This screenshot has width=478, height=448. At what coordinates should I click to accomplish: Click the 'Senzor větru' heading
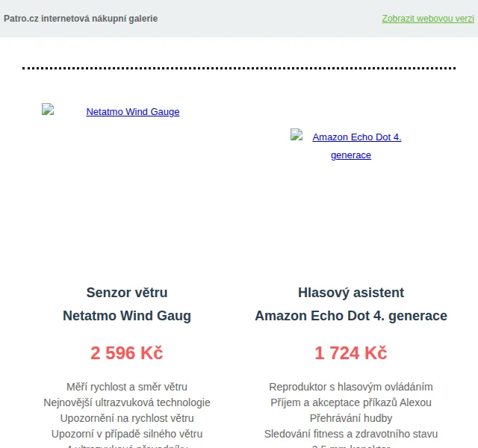point(127,293)
